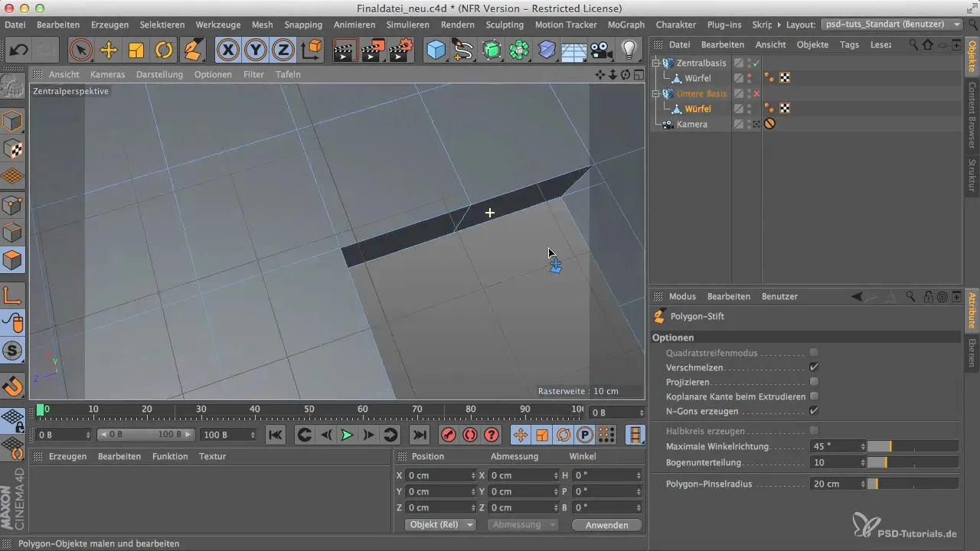Click the Halbkreis erzeugen checkbox
Screen dimensions: 980x551
pos(815,431)
